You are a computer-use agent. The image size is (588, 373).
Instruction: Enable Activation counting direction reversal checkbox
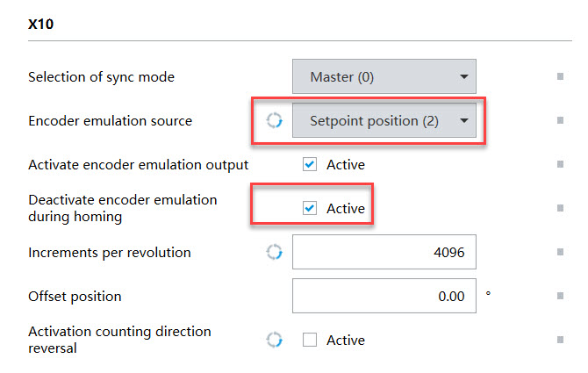point(310,340)
